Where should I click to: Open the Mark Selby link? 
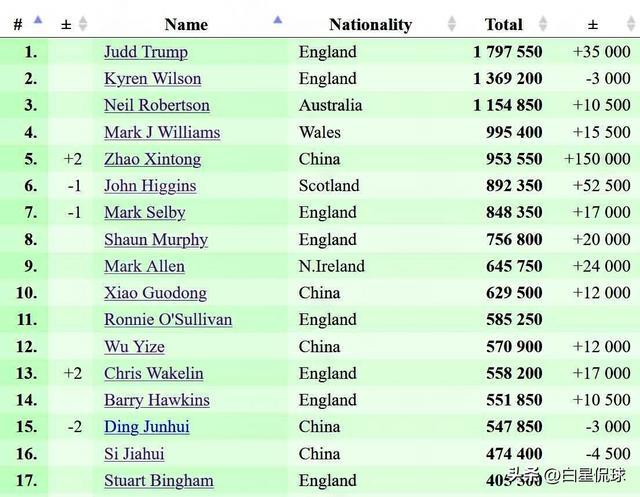pos(144,212)
